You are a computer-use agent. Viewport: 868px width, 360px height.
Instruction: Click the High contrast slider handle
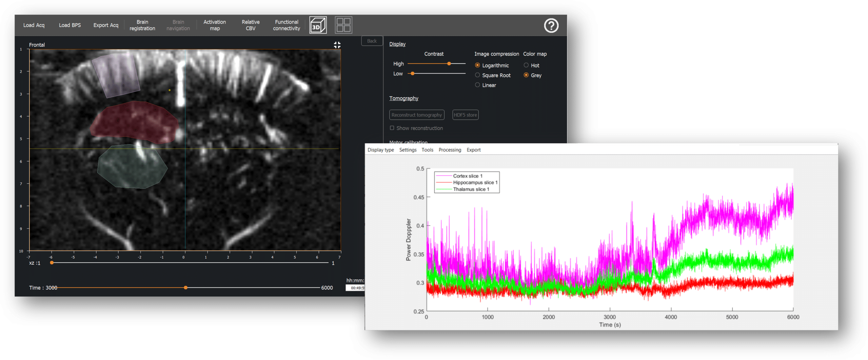click(x=449, y=64)
